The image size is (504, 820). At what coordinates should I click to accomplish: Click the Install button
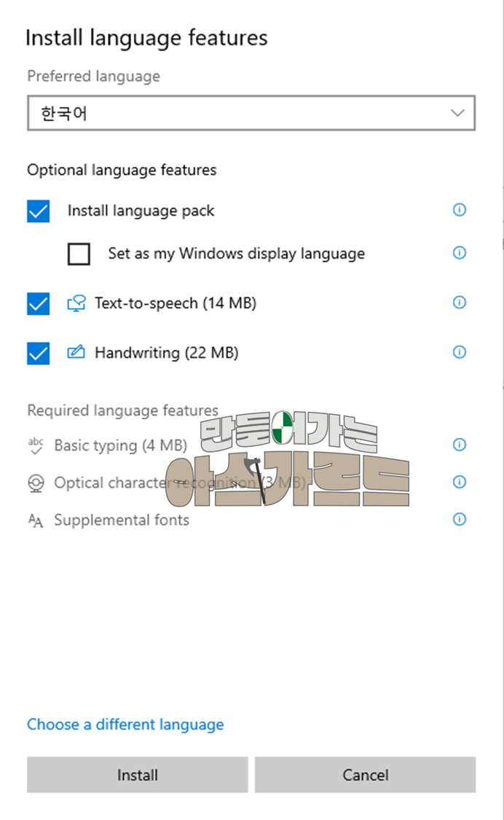coord(138,775)
